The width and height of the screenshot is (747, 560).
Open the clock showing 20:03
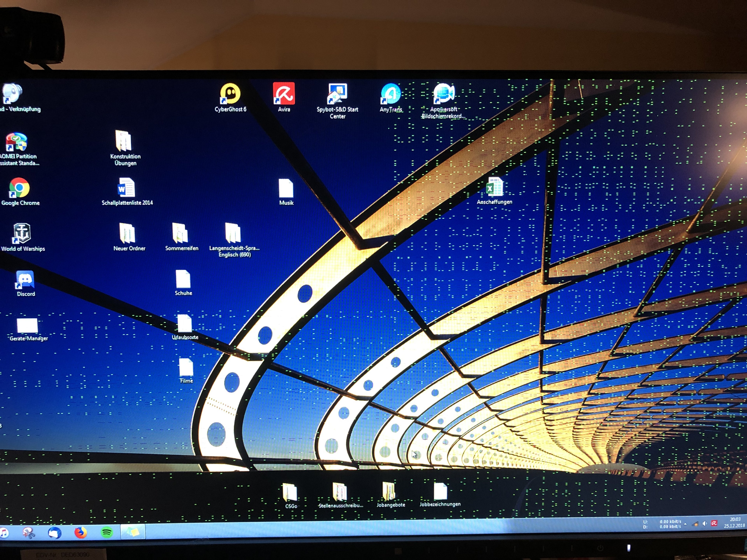pos(734,522)
